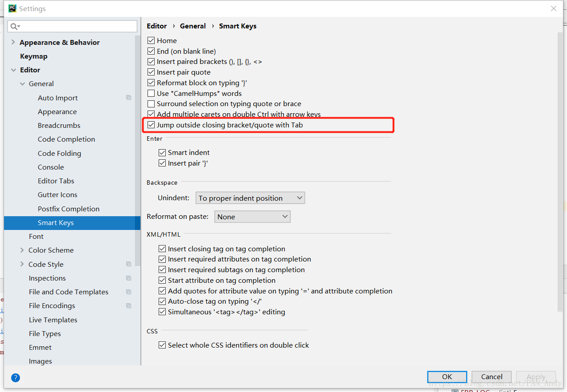Image resolution: width=567 pixels, height=392 pixels.
Task: Open Code Folding settings
Action: point(60,153)
